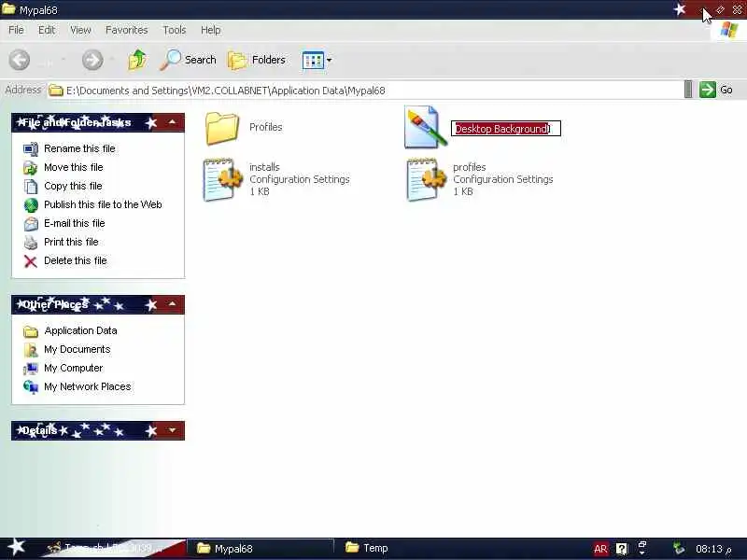The height and width of the screenshot is (560, 747).
Task: Go to My Documents
Action: [x=78, y=349]
